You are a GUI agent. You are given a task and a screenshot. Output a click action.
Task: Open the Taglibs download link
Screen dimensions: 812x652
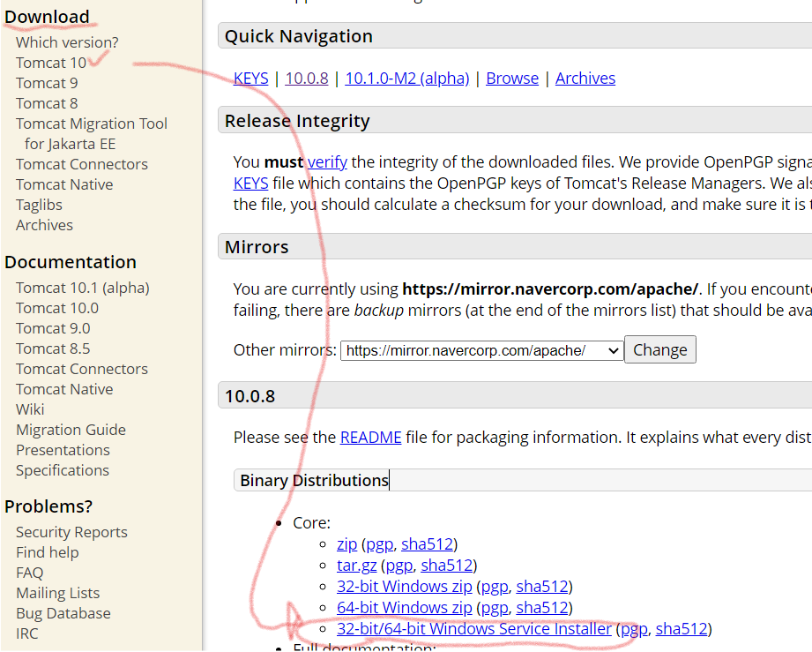coord(39,205)
